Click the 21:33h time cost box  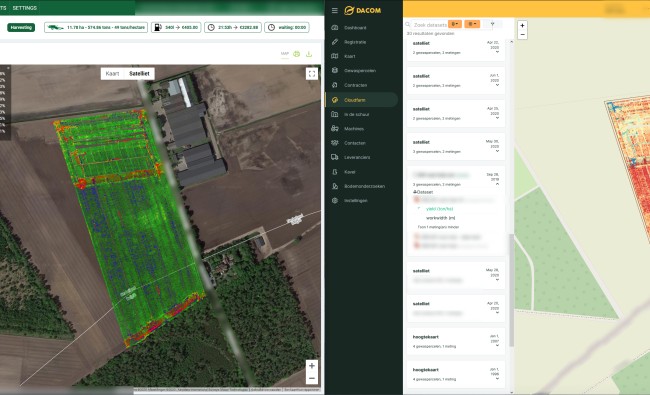click(x=233, y=27)
